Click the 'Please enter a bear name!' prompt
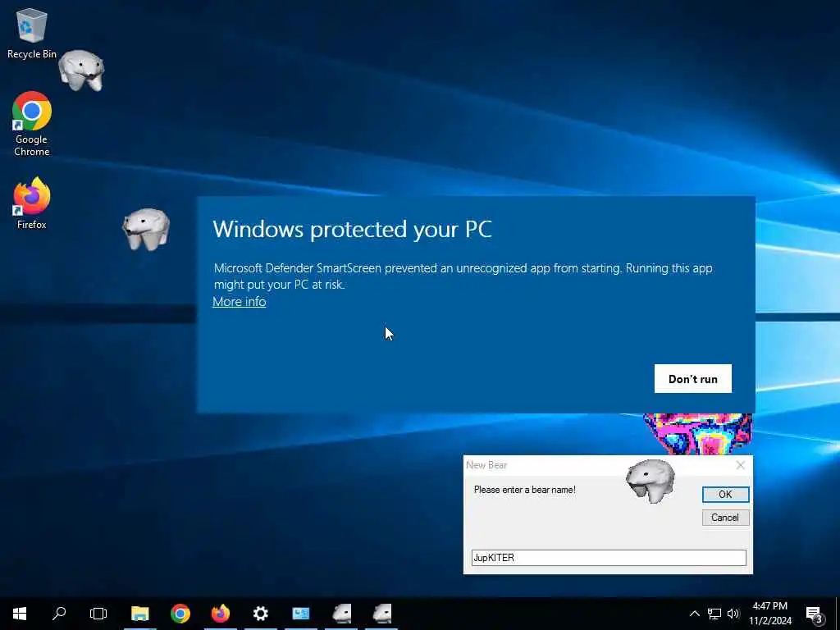Viewport: 840px width, 630px height. pyautogui.click(x=524, y=490)
